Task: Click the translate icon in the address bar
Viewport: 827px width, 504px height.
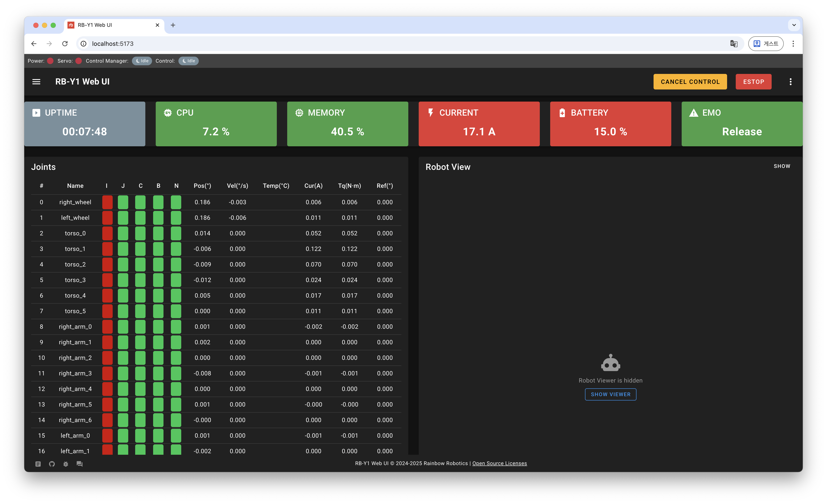Action: pos(734,44)
